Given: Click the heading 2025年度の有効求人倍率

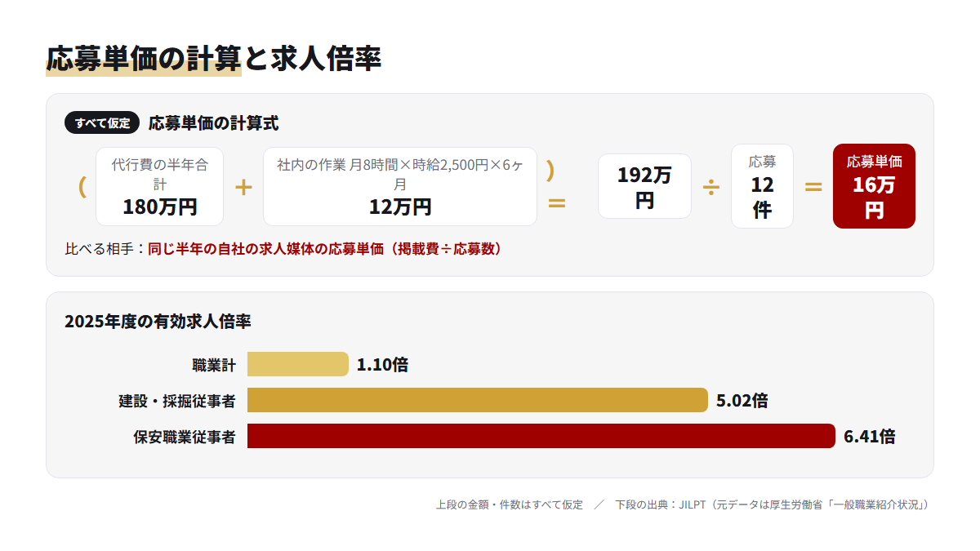Looking at the screenshot, I should click(x=158, y=322).
